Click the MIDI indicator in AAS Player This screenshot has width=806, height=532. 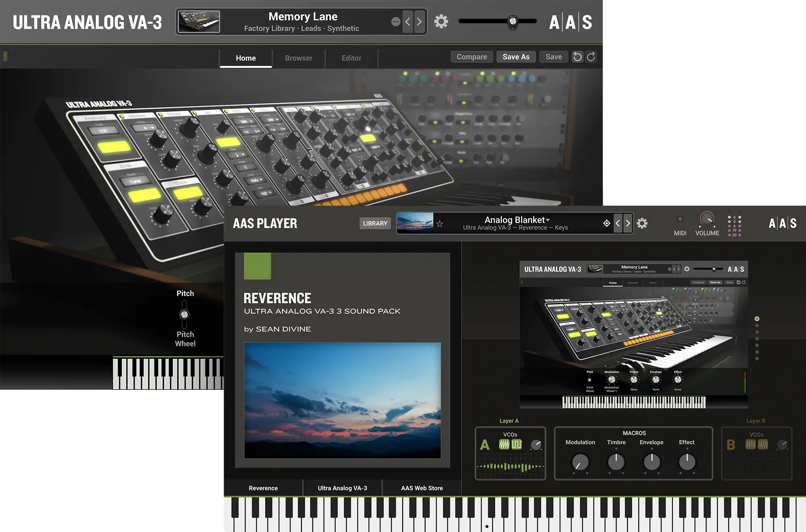point(680,219)
